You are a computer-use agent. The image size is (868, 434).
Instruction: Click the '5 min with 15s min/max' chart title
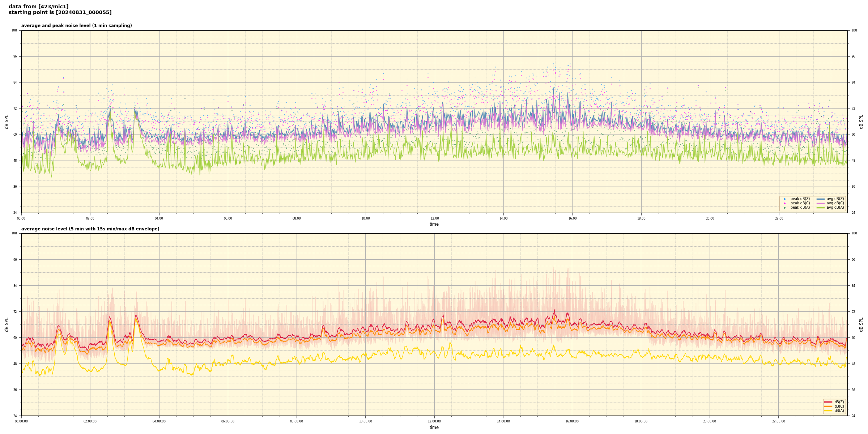pos(90,229)
